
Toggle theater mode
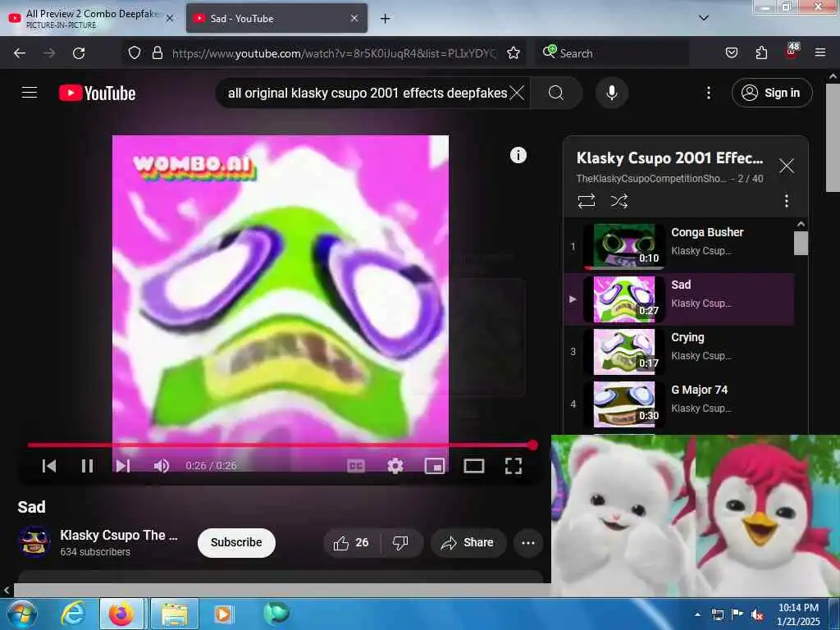pyautogui.click(x=473, y=466)
